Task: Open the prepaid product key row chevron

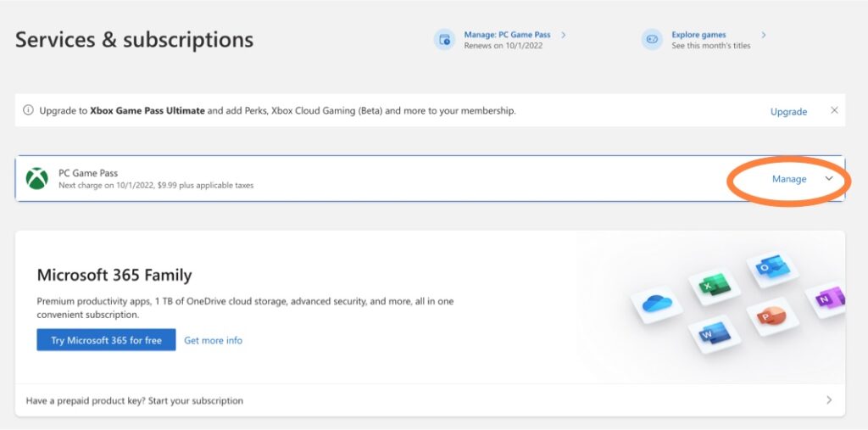Action: click(x=829, y=400)
